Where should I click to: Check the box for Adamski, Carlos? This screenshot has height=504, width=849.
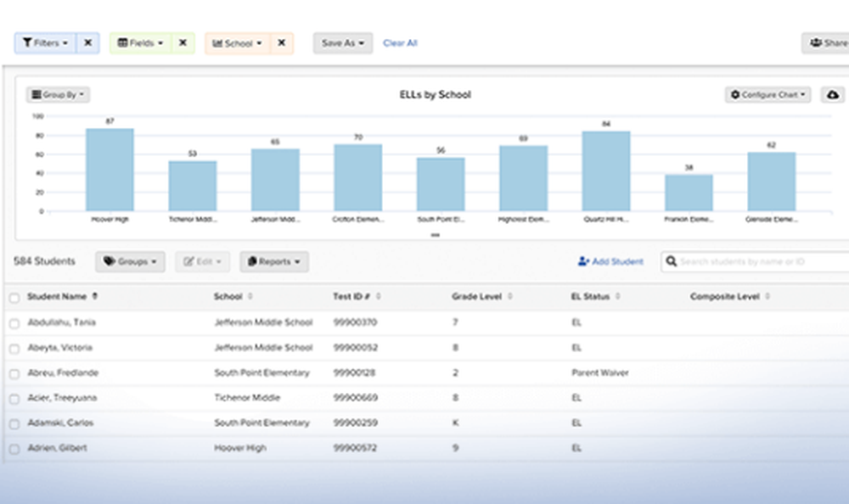(x=14, y=424)
